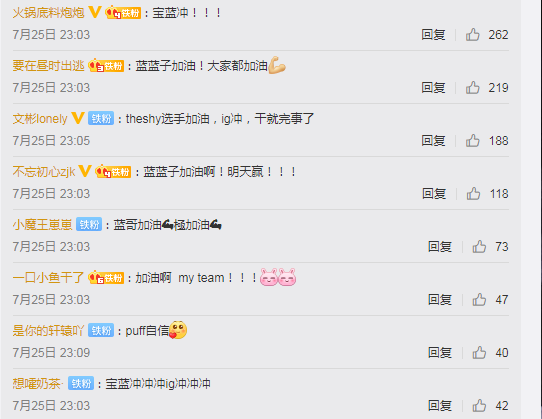Click 回复 on 想喔奶茶's comment

coord(440,406)
